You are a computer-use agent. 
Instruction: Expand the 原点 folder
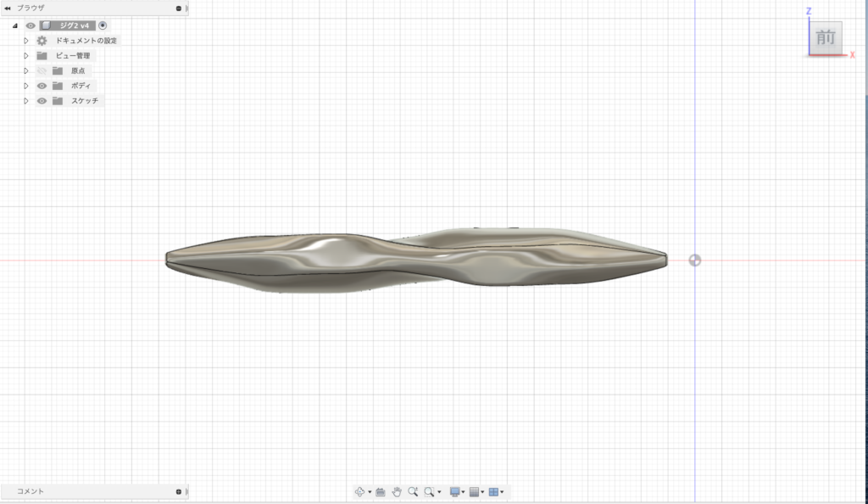point(26,70)
